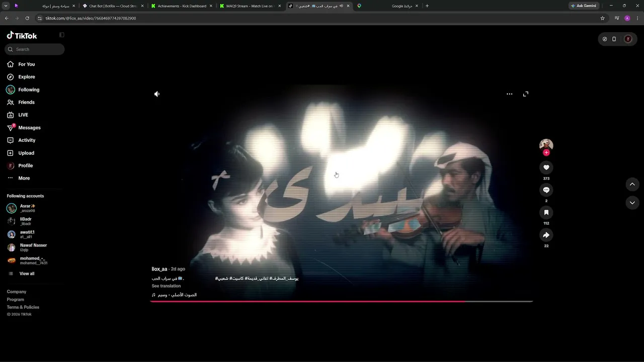This screenshot has height=362, width=644.
Task: Save the video to favorites
Action: click(546, 212)
